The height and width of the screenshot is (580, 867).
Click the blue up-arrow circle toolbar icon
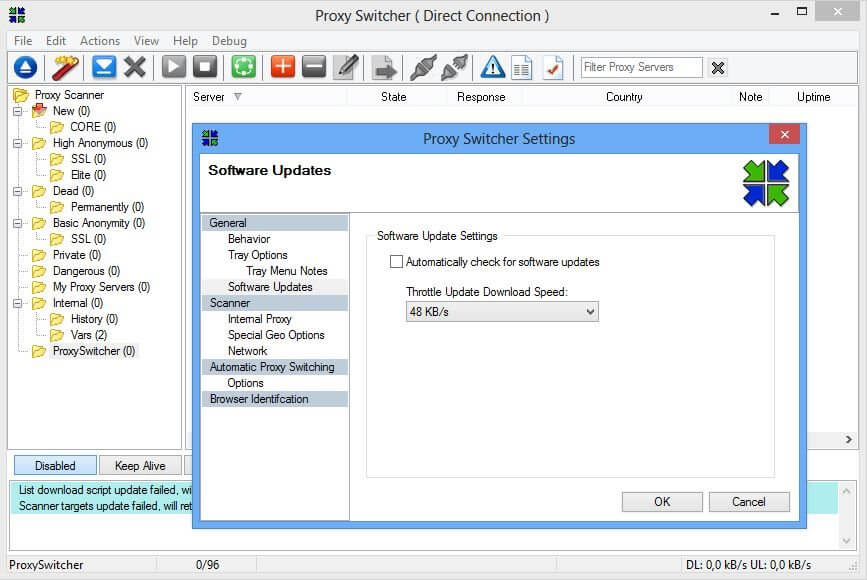pos(25,67)
